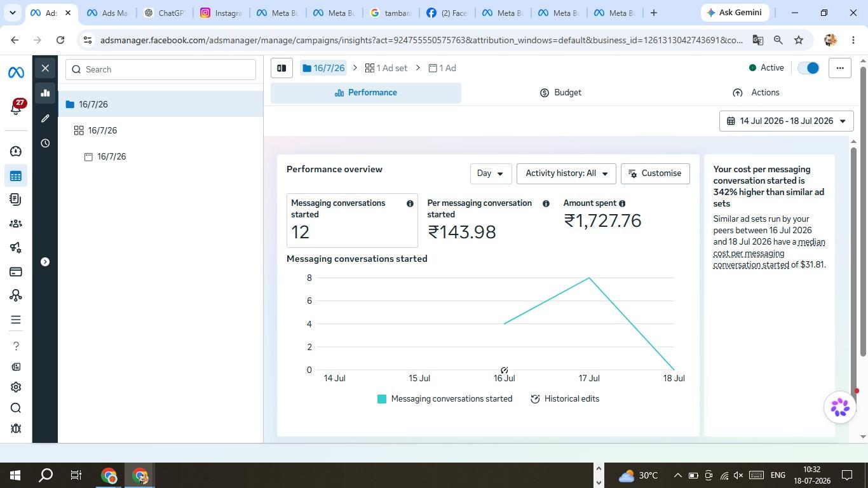Screen dimensions: 868x488
Task: Toggle the campaign Active switch off
Action: pos(809,68)
